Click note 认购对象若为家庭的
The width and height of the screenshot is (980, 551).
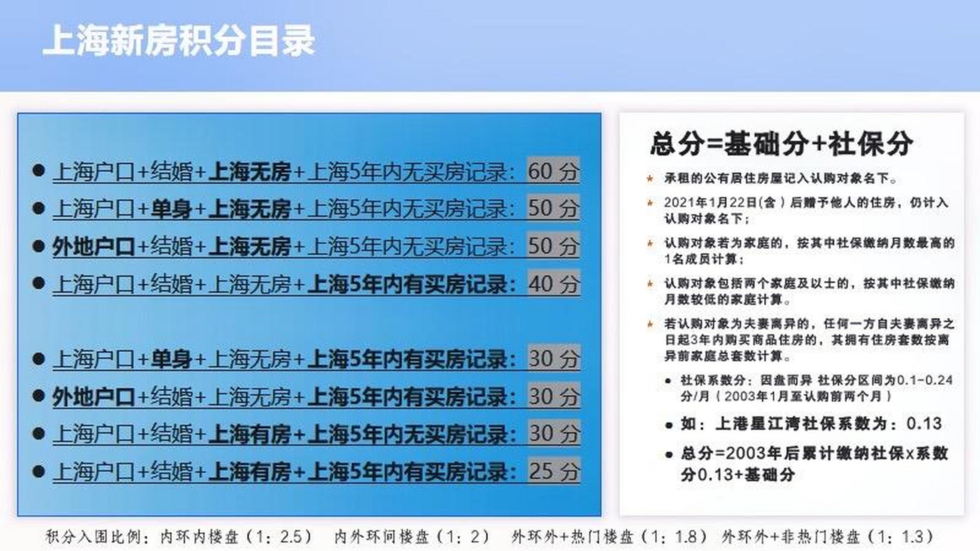click(809, 251)
